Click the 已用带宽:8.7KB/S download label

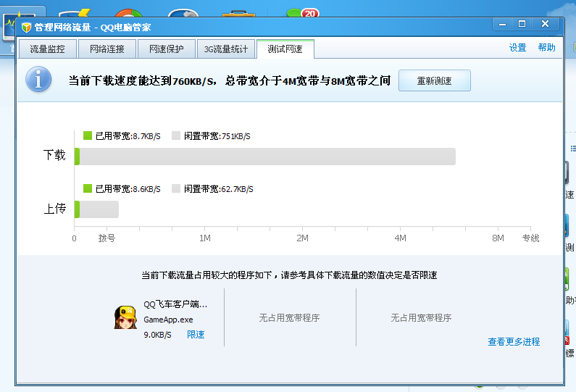point(128,136)
